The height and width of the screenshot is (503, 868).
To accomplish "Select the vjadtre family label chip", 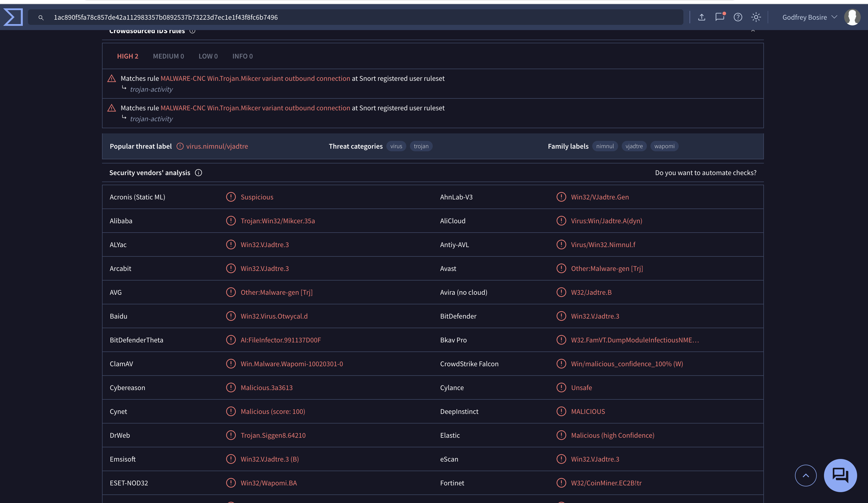I will click(634, 146).
